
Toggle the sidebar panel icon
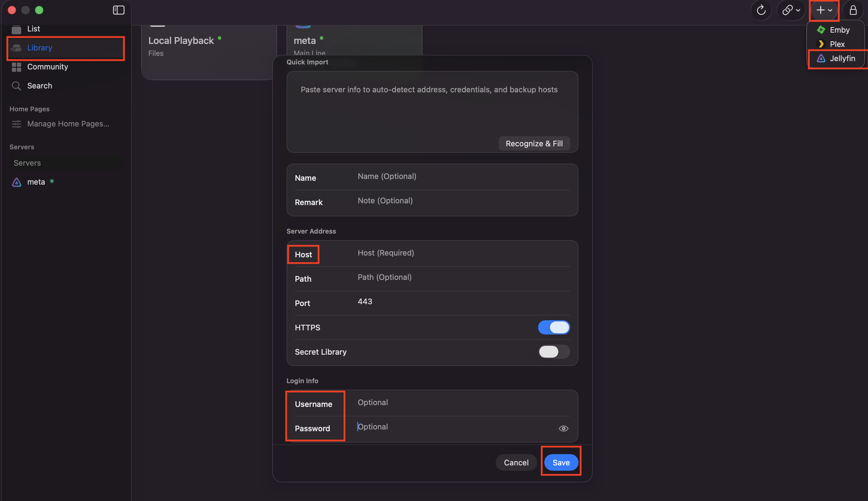coord(119,10)
